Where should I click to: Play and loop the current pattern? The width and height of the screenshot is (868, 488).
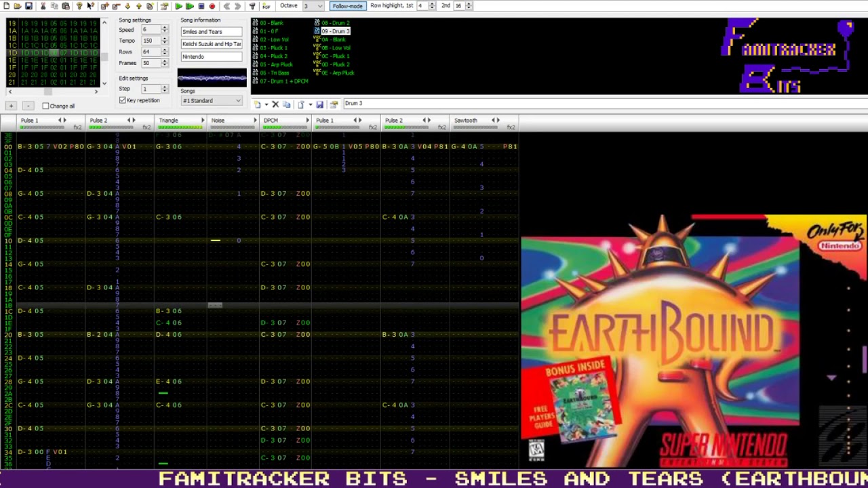point(190,6)
